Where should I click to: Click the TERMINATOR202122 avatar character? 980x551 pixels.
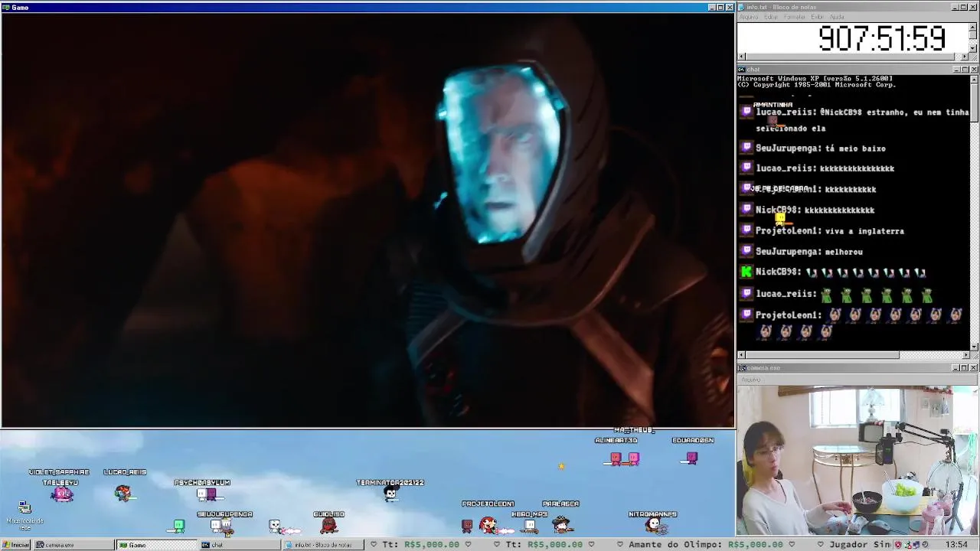[x=391, y=494]
